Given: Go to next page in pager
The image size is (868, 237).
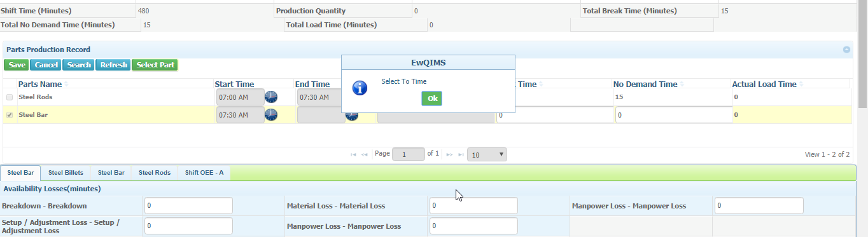Looking at the screenshot, I should (x=449, y=154).
